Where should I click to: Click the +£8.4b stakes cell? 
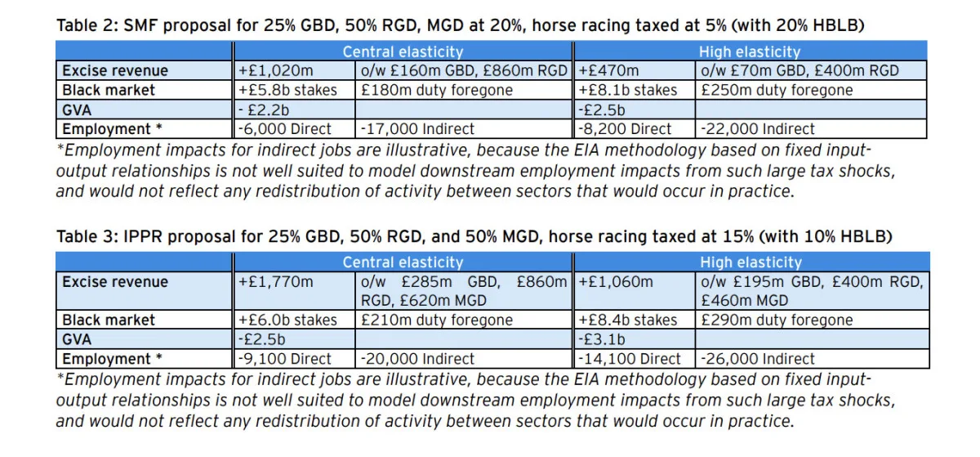coord(628,320)
